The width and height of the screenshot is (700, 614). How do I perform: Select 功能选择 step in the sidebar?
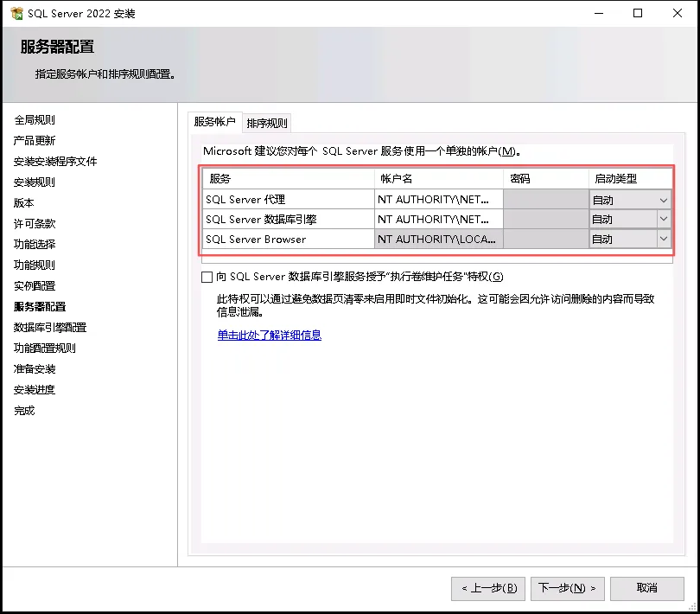[x=35, y=245]
